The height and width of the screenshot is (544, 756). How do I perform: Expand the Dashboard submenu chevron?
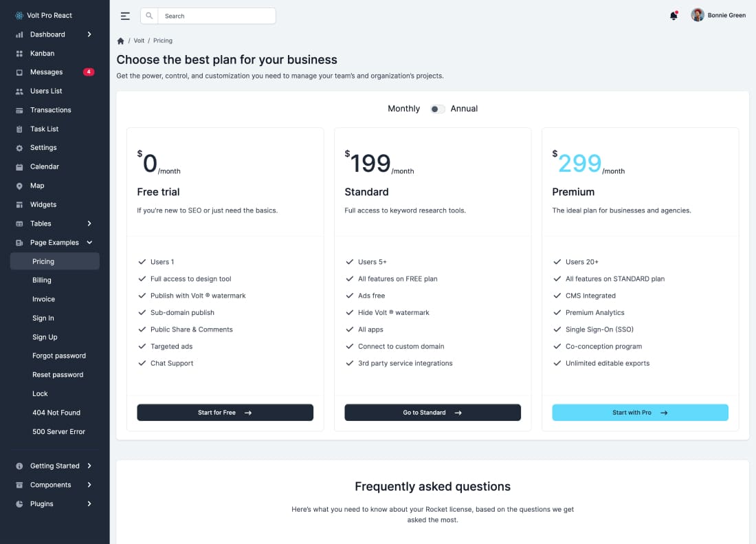pyautogui.click(x=89, y=34)
